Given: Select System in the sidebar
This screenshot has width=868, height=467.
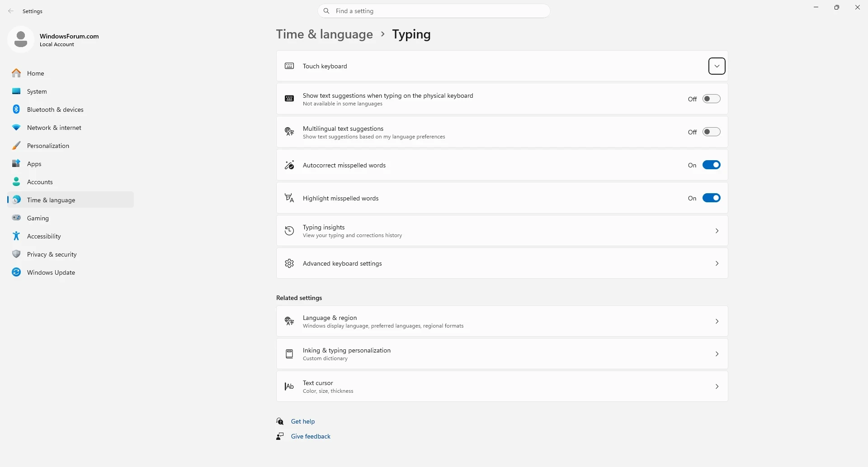Looking at the screenshot, I should (71, 91).
